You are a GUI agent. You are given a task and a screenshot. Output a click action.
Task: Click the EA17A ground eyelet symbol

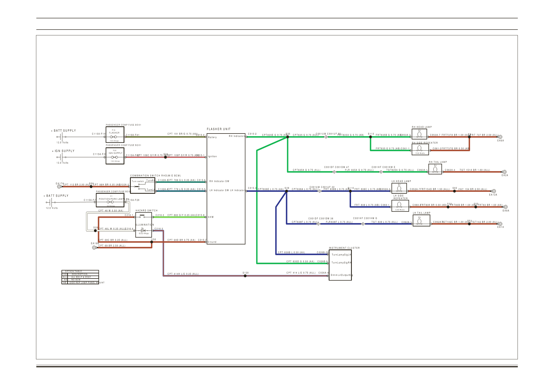pos(59,187)
